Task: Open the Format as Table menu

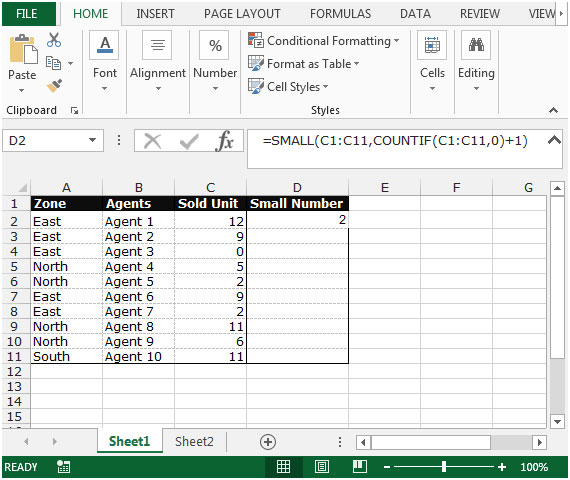Action: 304,64
